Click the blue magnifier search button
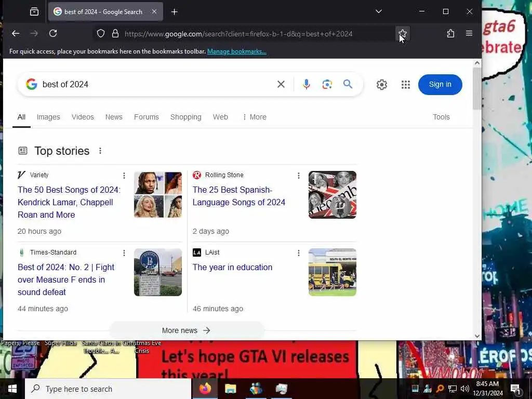The height and width of the screenshot is (399, 532). pyautogui.click(x=348, y=84)
